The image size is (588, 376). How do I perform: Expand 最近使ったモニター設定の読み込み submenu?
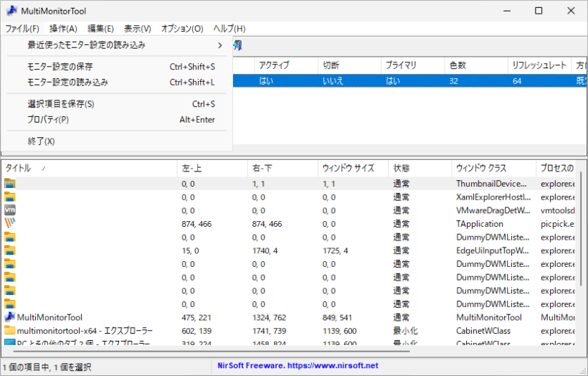point(117,45)
